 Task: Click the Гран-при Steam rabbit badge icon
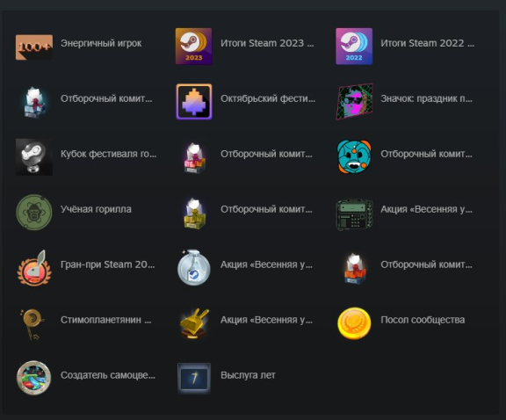point(34,268)
